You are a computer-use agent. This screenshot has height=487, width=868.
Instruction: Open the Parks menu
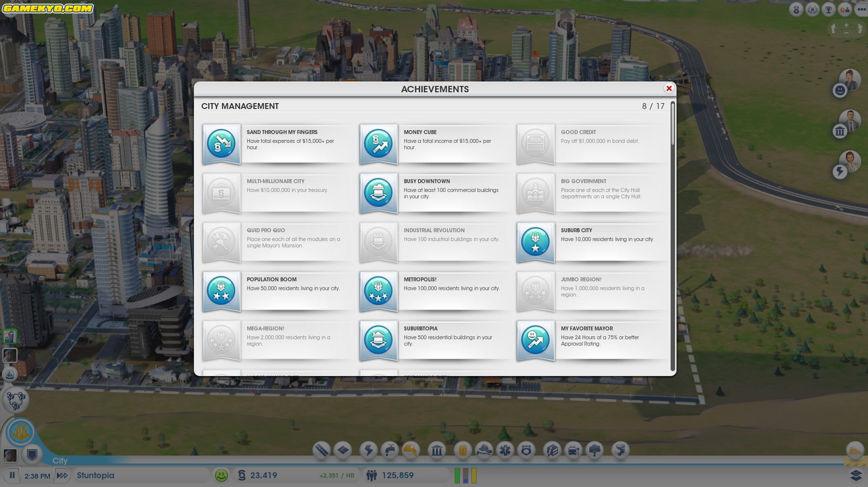coord(595,450)
